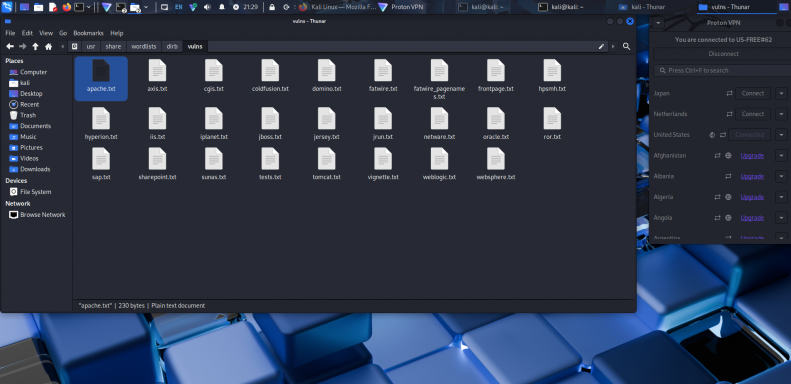
Task: Edit the location path with pencil icon
Action: [601, 46]
